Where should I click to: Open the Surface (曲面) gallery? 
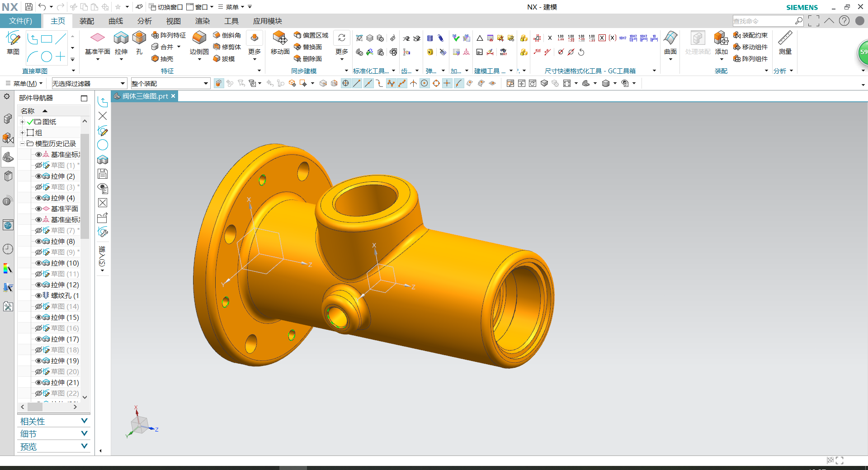pyautogui.click(x=670, y=43)
